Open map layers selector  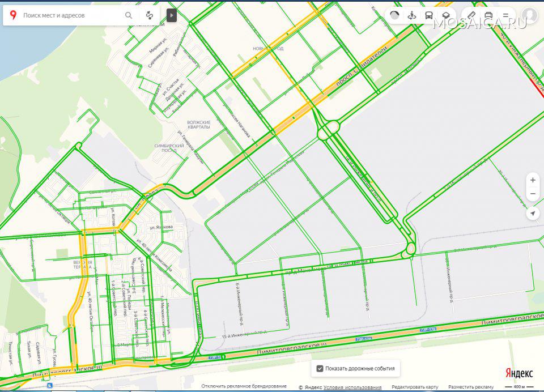[446, 16]
